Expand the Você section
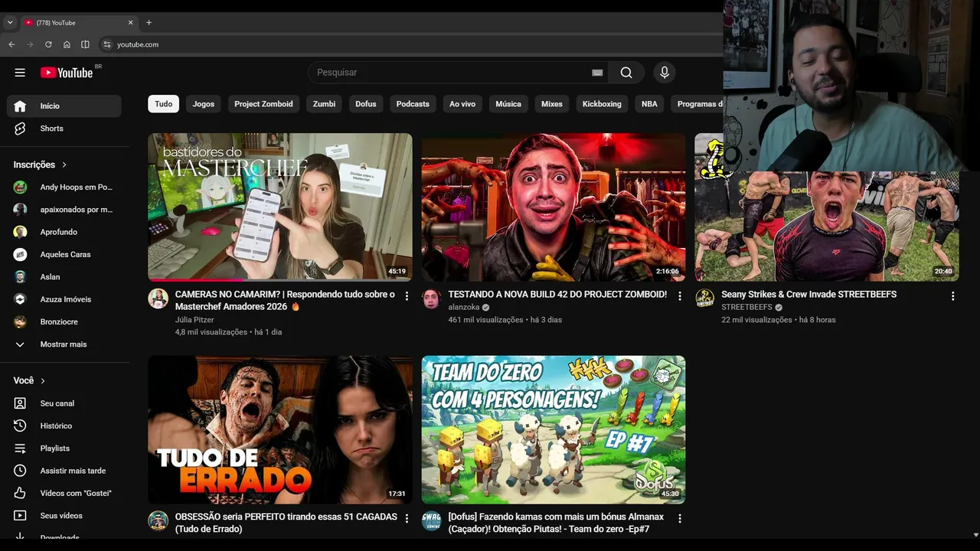980x551 pixels. coord(30,380)
